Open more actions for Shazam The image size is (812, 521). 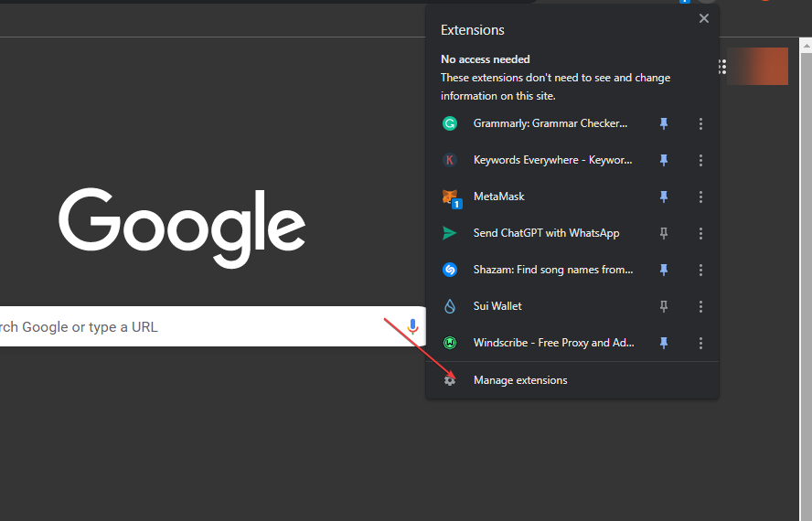coord(700,270)
